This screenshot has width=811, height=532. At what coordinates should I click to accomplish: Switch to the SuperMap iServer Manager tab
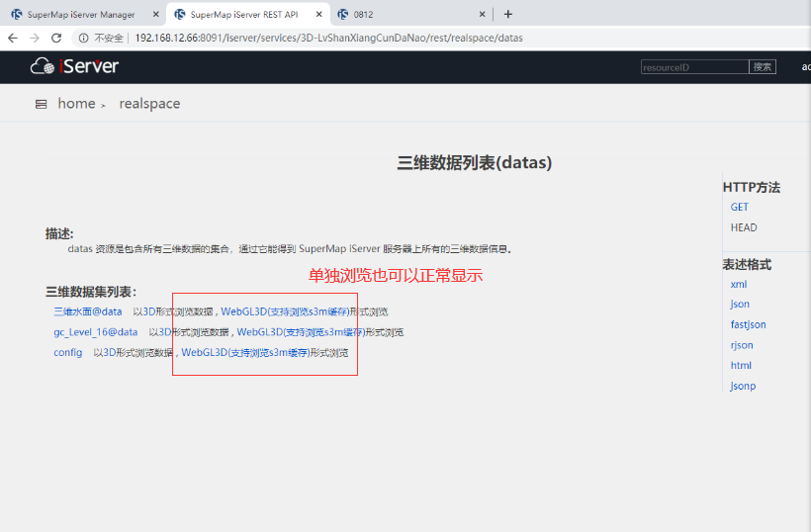pyautogui.click(x=83, y=15)
